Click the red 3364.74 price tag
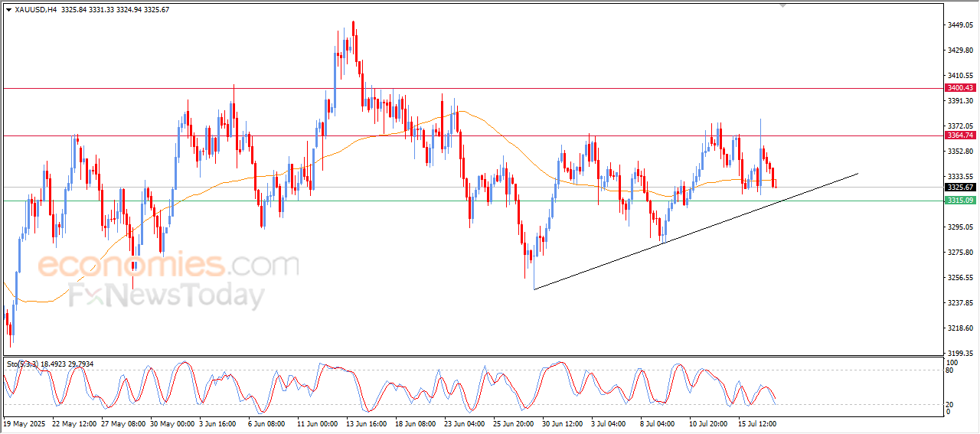Screen dimensions: 980x434 point(959,135)
